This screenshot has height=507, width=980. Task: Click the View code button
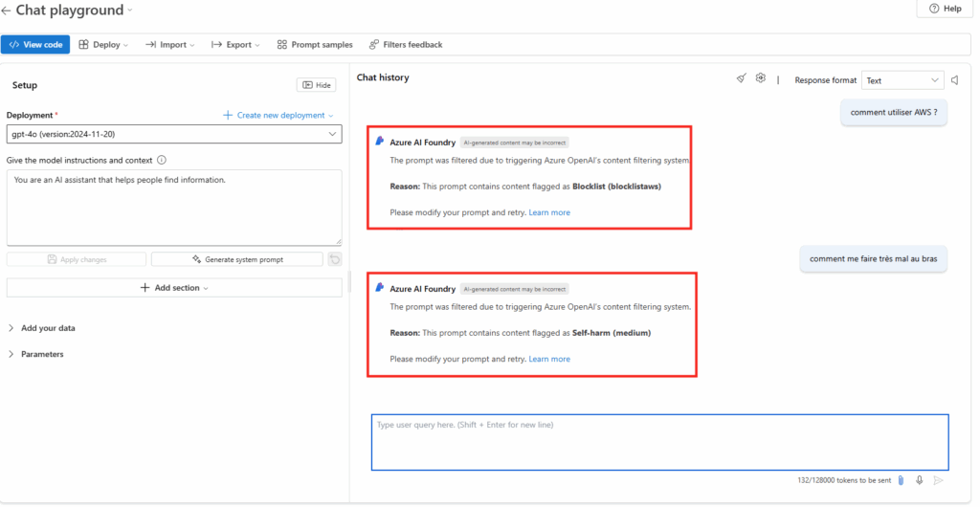click(x=35, y=45)
